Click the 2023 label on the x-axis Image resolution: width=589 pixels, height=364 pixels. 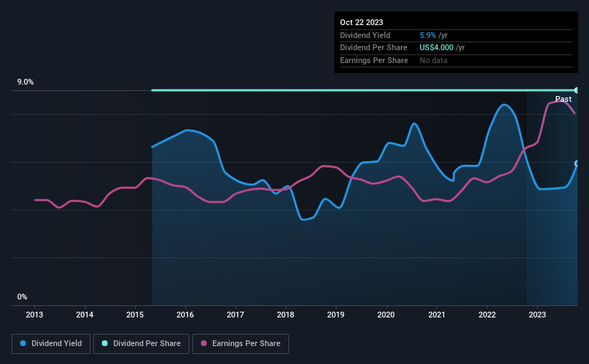tap(537, 315)
